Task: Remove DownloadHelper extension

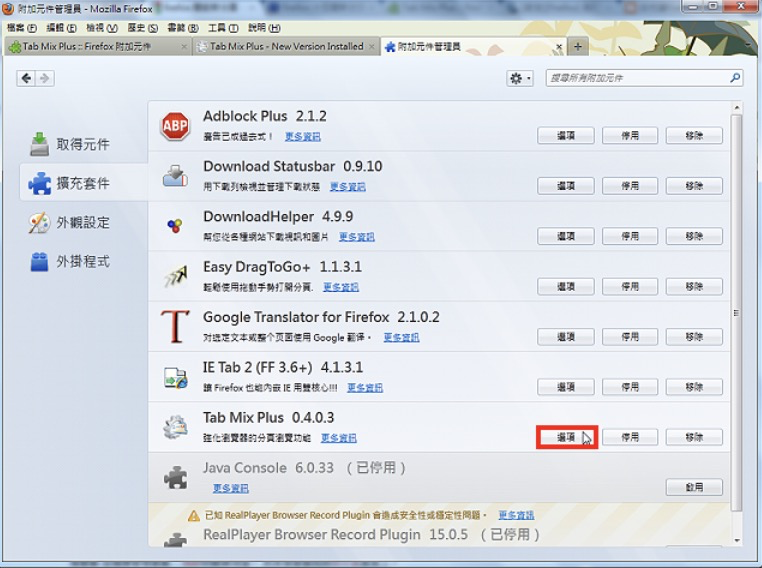Action: pos(694,236)
